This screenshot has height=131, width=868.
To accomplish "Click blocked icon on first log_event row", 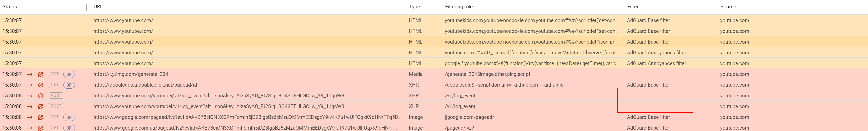I will point(40,96).
